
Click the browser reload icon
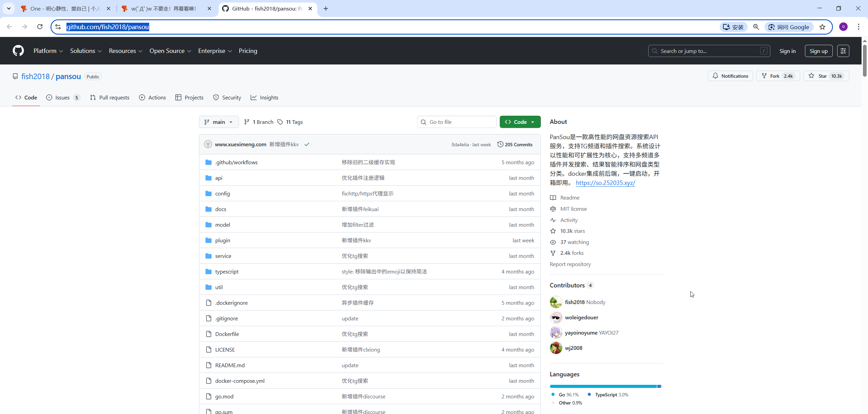coord(40,27)
